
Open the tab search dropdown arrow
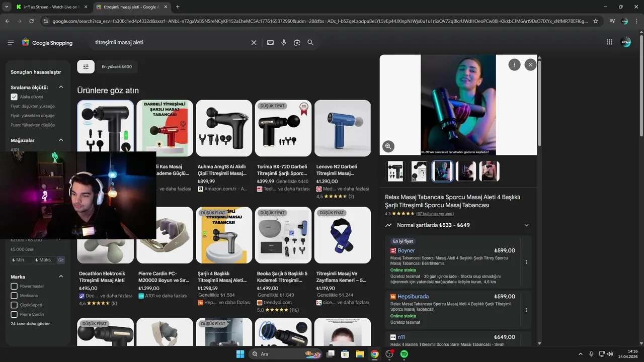pos(6,7)
